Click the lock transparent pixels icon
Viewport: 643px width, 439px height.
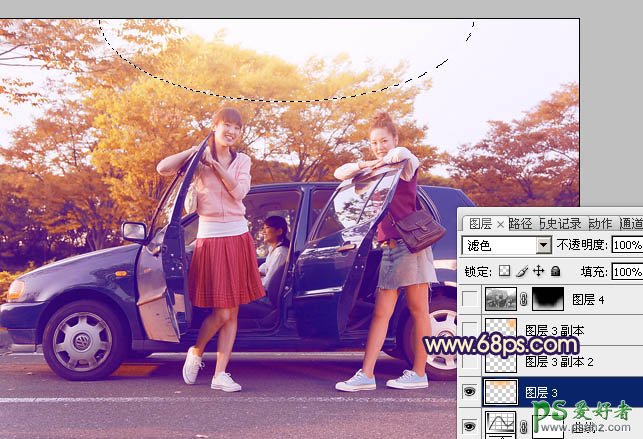click(x=505, y=271)
